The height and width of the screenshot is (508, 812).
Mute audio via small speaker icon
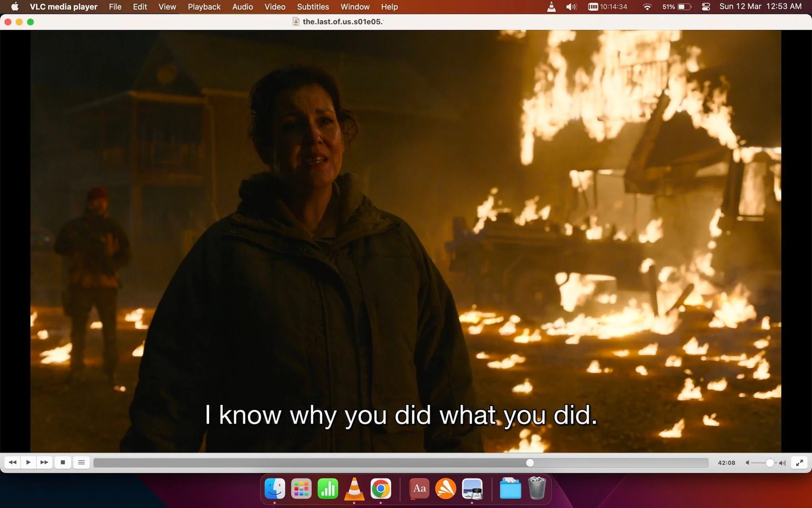747,463
